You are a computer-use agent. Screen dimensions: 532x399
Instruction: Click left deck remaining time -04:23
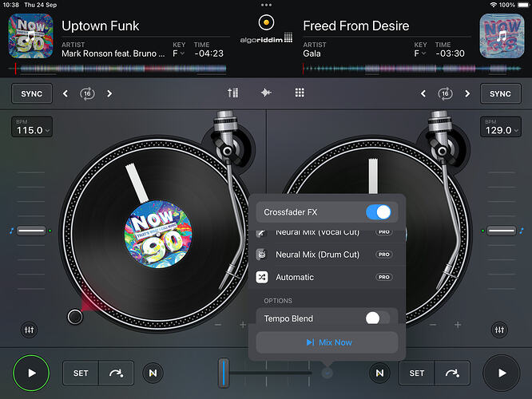209,53
